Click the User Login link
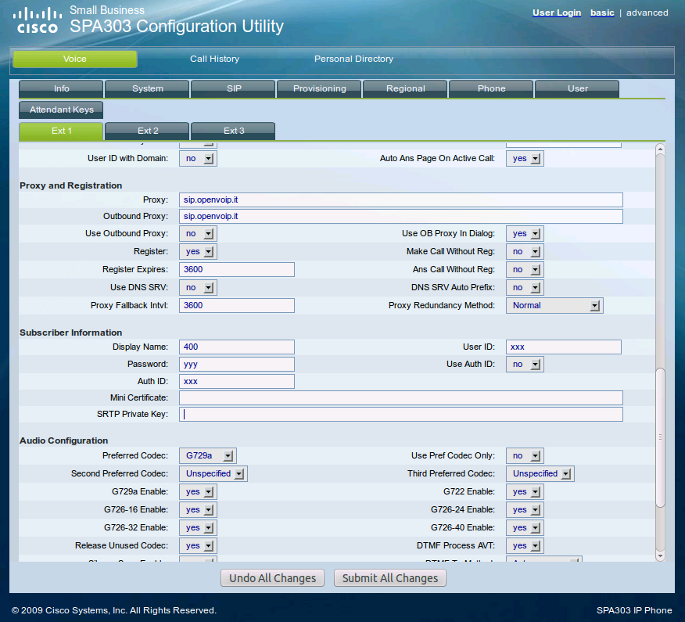Screen dimensions: 685x622 pos(557,13)
